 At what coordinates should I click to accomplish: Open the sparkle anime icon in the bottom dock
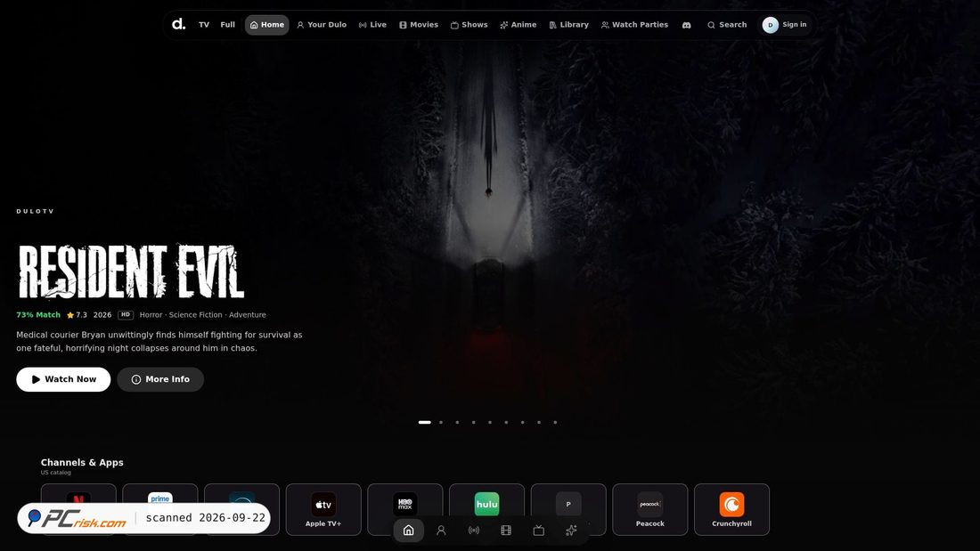point(571,531)
